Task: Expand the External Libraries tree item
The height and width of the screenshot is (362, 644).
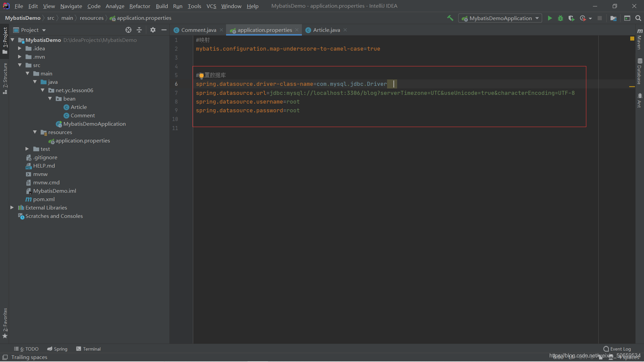Action: click(x=12, y=207)
